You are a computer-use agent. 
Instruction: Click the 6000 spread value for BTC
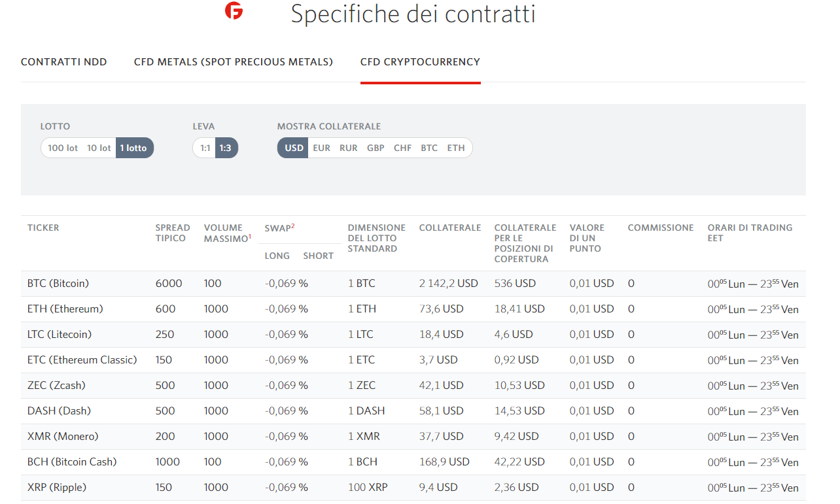(x=169, y=284)
